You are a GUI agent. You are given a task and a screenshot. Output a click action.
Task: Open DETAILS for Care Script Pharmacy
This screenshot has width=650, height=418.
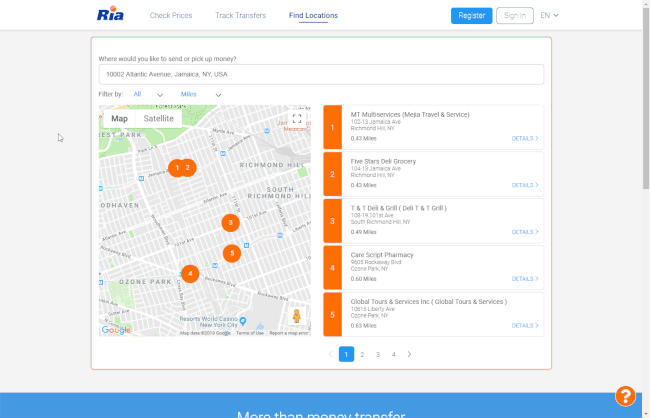point(525,279)
